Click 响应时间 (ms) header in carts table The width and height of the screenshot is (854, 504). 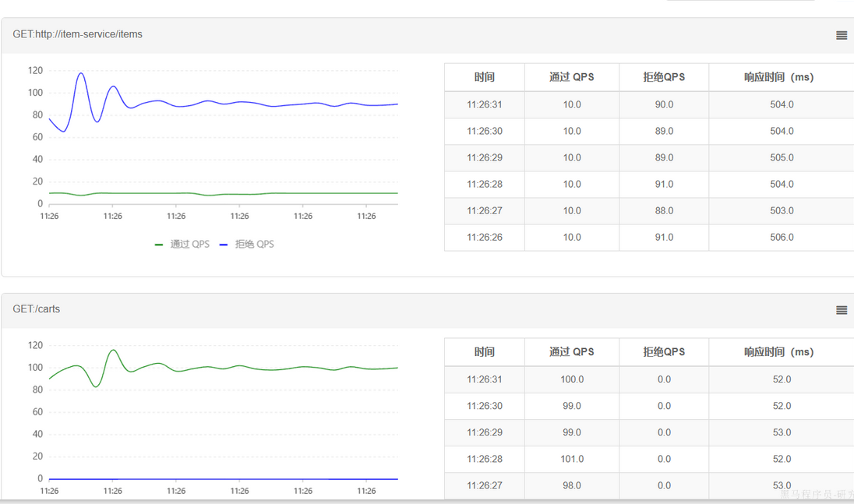pyautogui.click(x=781, y=352)
